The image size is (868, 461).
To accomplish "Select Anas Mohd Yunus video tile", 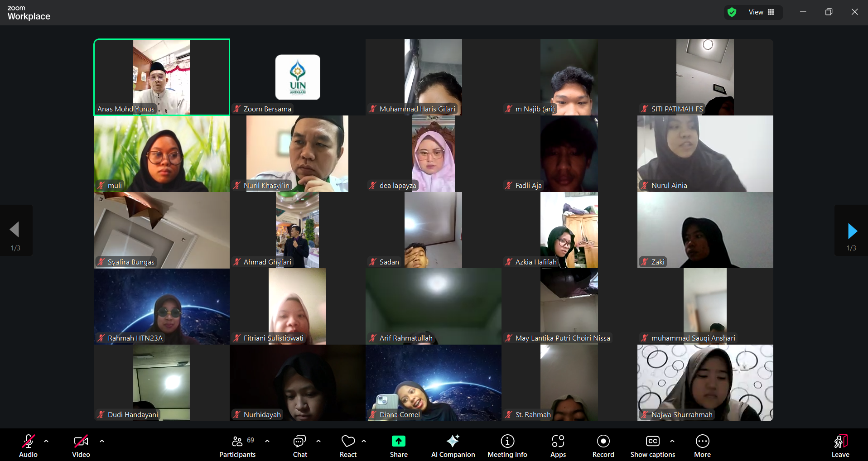I will point(162,77).
